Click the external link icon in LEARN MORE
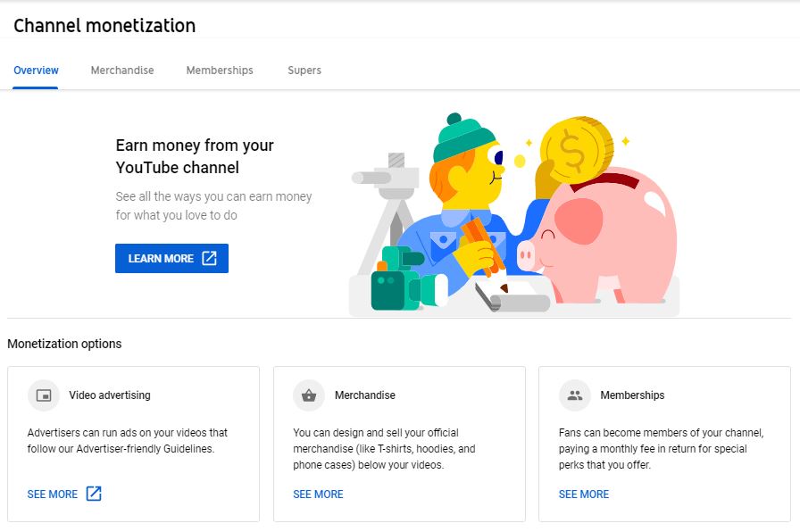This screenshot has width=800, height=532. pyautogui.click(x=209, y=258)
